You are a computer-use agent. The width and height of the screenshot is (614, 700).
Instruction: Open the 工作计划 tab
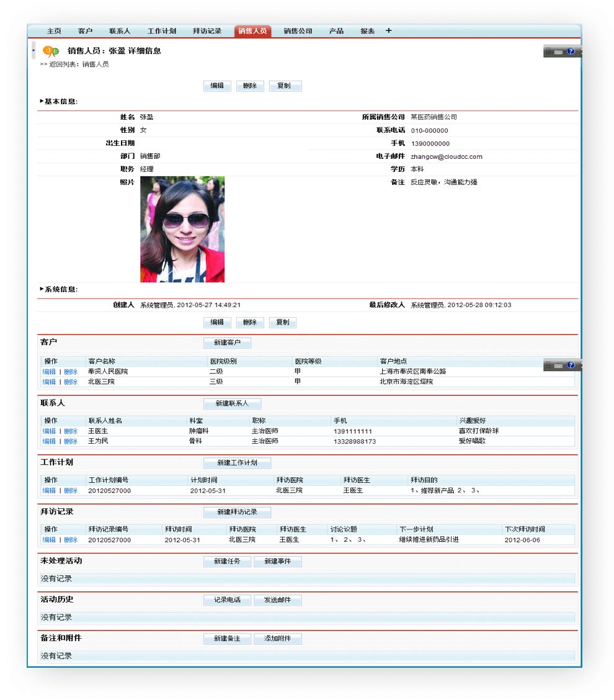[162, 31]
